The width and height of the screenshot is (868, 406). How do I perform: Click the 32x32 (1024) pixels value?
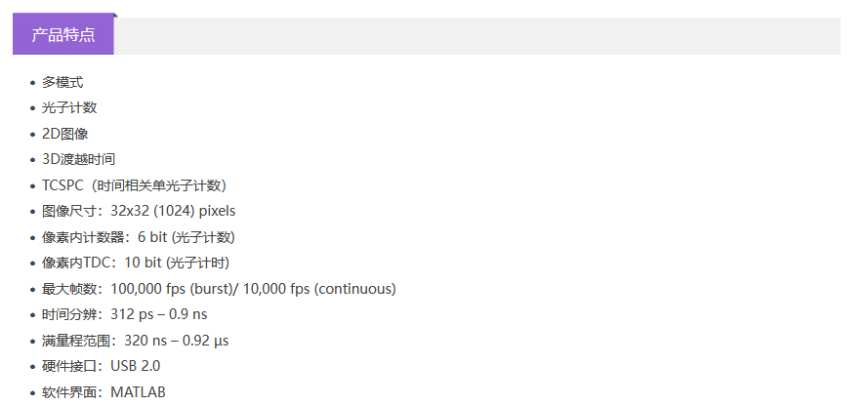[x=173, y=211]
